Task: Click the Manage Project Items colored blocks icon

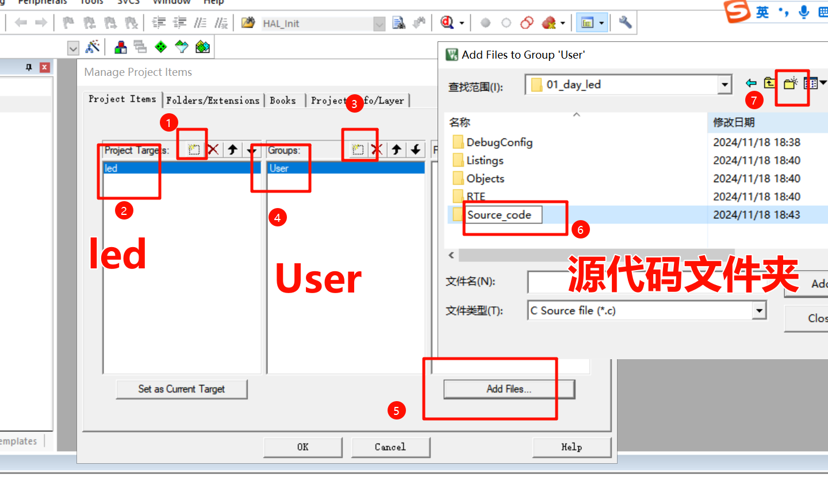Action: pyautogui.click(x=120, y=47)
